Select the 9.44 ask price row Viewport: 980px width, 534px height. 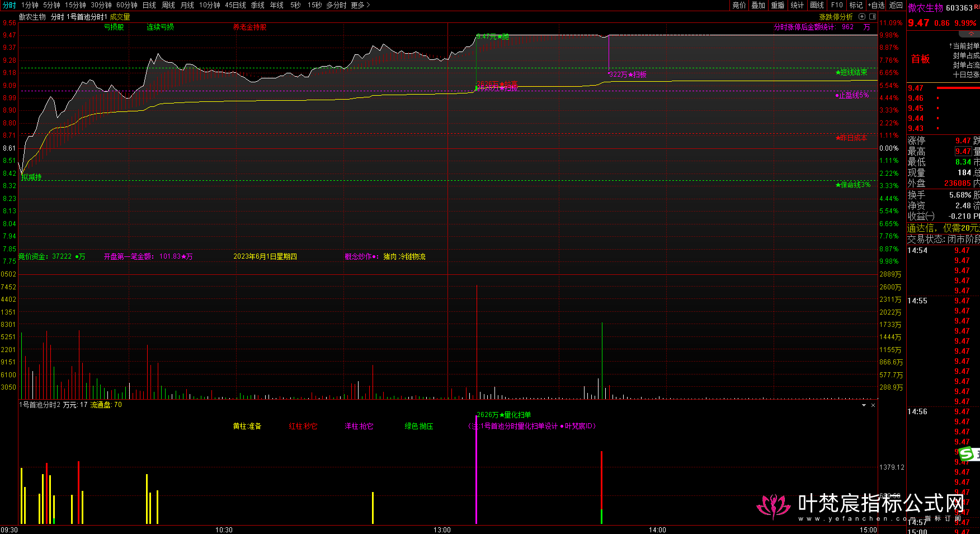tap(943, 118)
